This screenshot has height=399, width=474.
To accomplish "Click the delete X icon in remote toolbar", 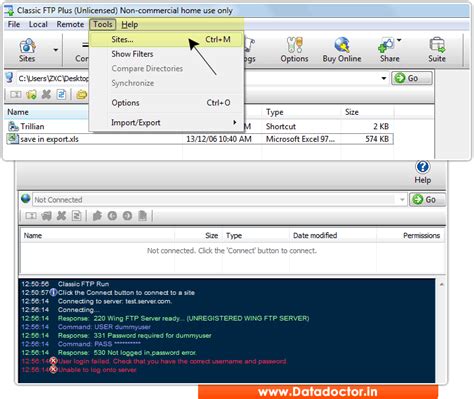I will click(61, 216).
